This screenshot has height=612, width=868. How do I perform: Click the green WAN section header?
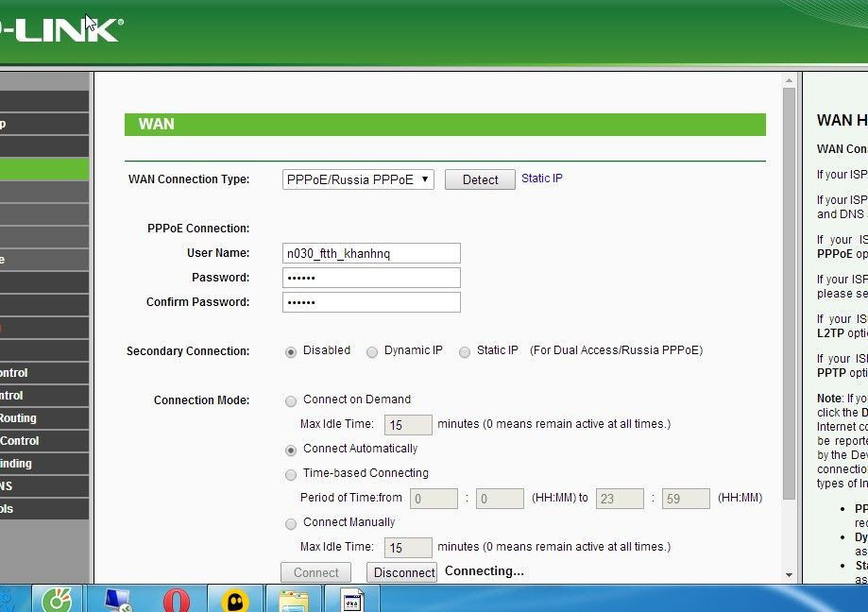445,124
